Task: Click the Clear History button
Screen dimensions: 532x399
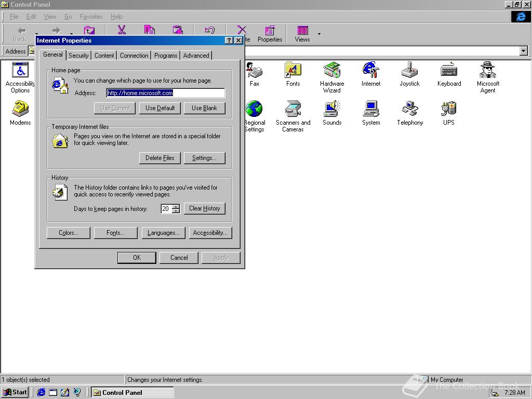Action: click(204, 208)
